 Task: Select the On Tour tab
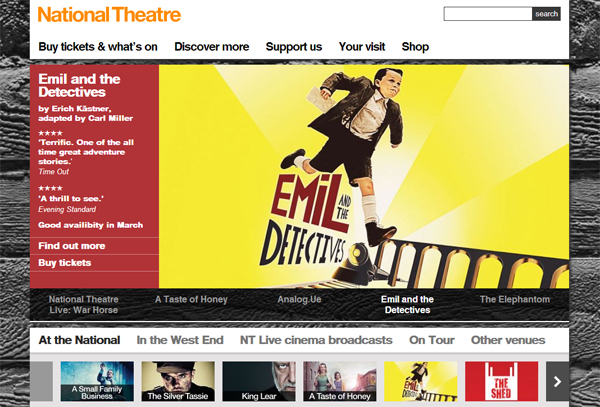432,340
